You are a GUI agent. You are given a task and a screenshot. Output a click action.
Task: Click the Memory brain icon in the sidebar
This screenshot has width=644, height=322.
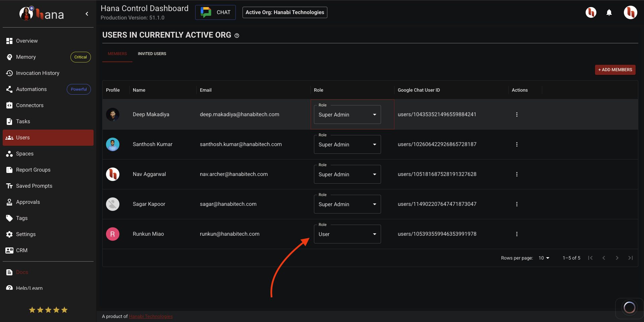click(9, 57)
